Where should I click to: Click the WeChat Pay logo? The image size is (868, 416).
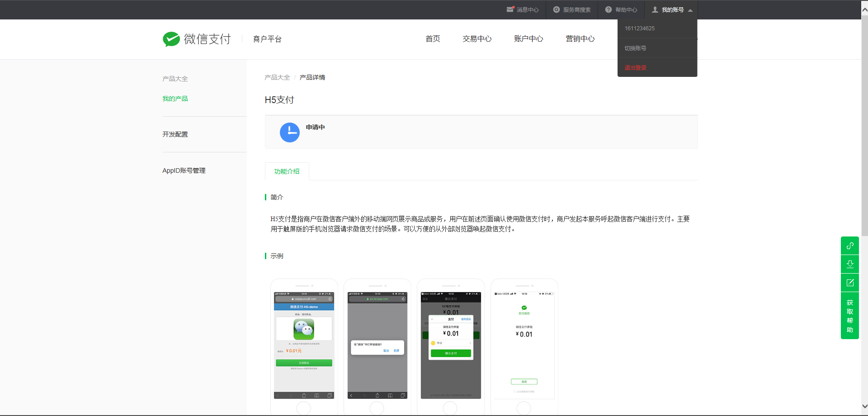point(197,39)
